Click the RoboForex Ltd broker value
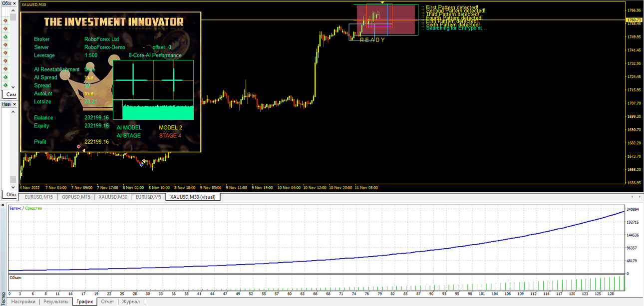Screen dimensions: 644x306 101,39
